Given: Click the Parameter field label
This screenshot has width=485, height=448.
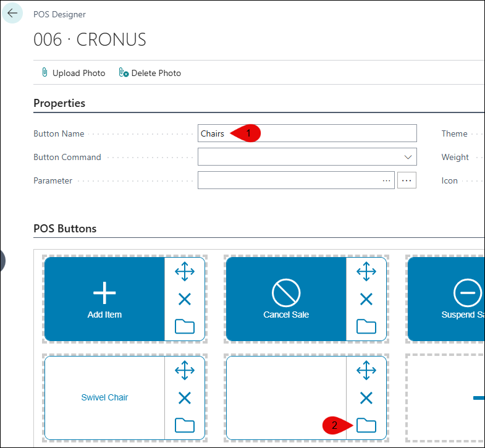Looking at the screenshot, I should [53, 180].
